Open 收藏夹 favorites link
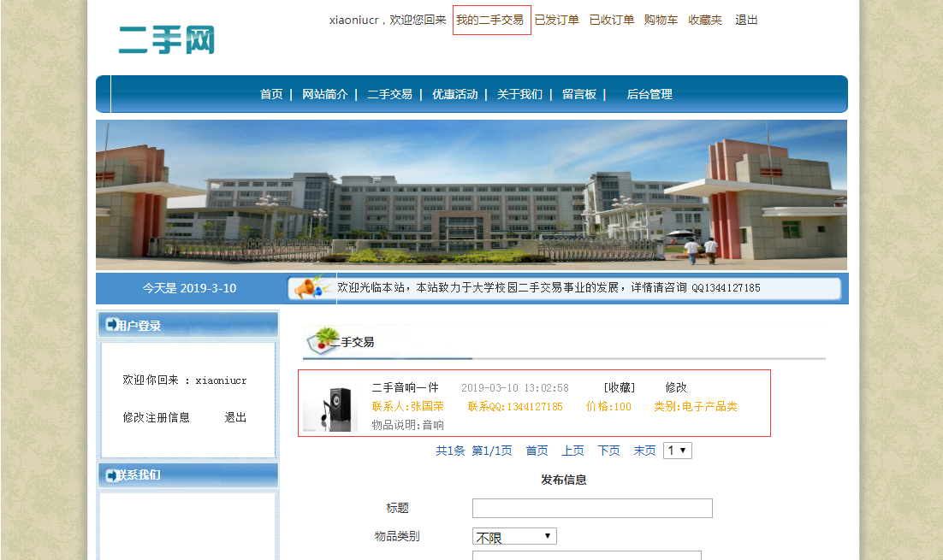Image resolution: width=943 pixels, height=560 pixels. click(x=705, y=20)
